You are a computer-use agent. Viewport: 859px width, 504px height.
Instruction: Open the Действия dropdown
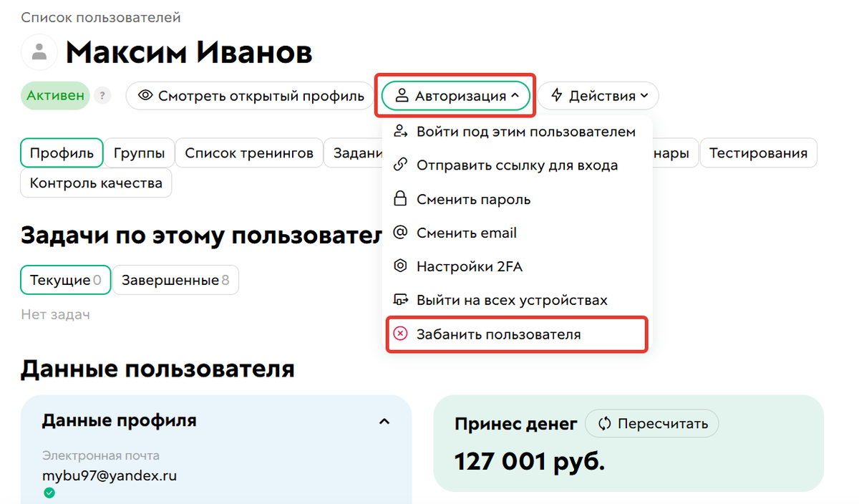pyautogui.click(x=598, y=95)
